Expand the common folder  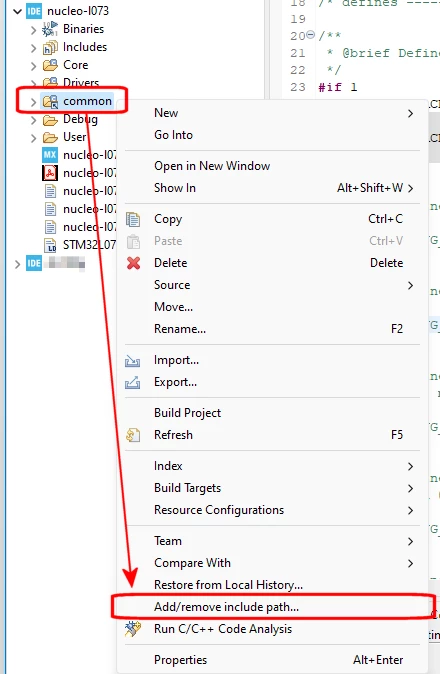[34, 102]
